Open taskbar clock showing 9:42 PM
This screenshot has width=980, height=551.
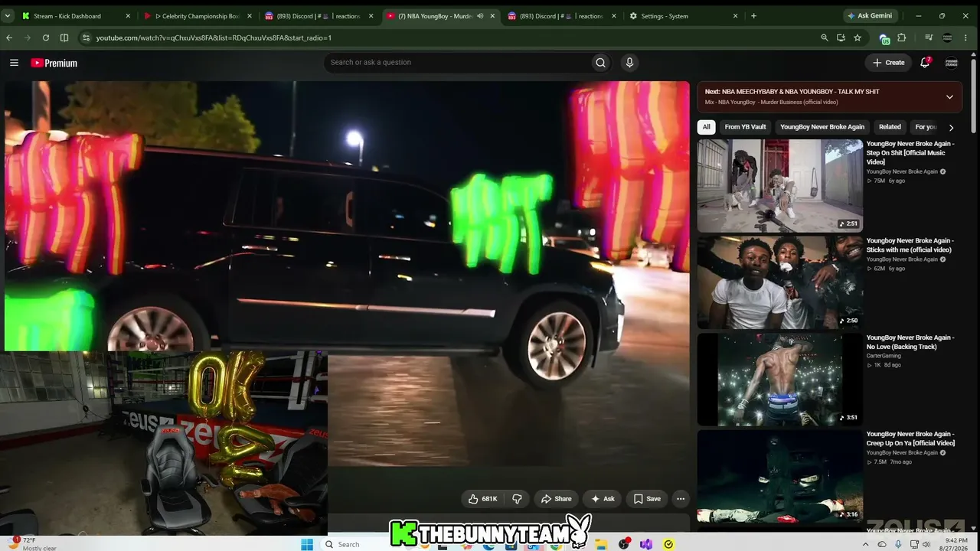(955, 544)
